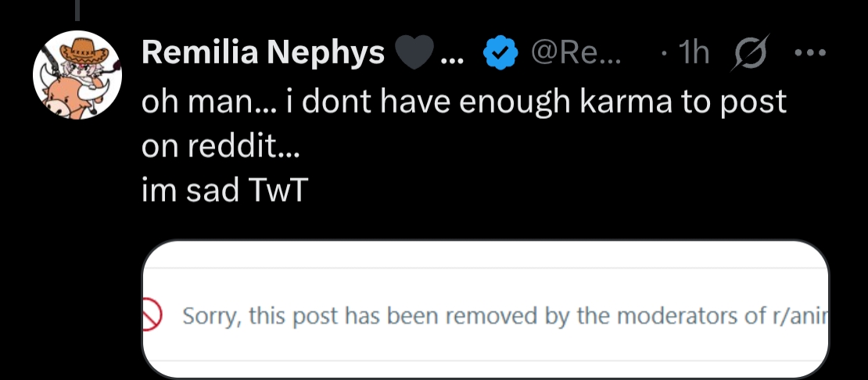Open Remilia Nephys profile picture avatar
This screenshot has width=868, height=380.
point(77,75)
